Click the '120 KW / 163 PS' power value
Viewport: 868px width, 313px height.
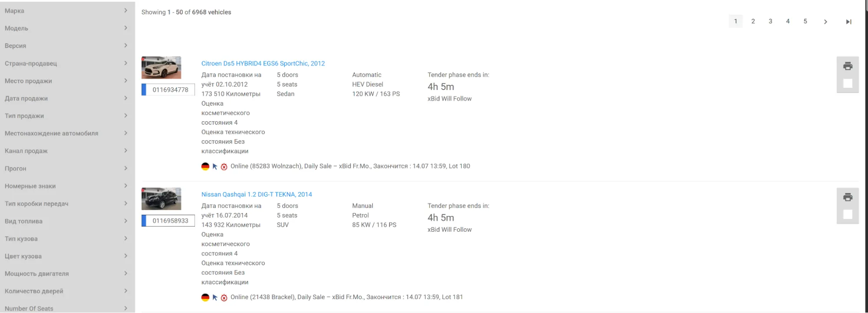tap(376, 94)
